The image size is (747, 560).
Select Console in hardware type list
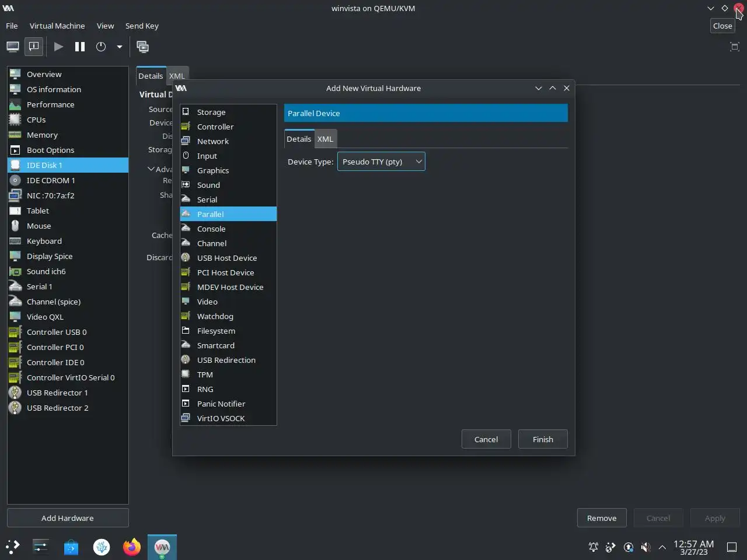[x=228, y=229]
